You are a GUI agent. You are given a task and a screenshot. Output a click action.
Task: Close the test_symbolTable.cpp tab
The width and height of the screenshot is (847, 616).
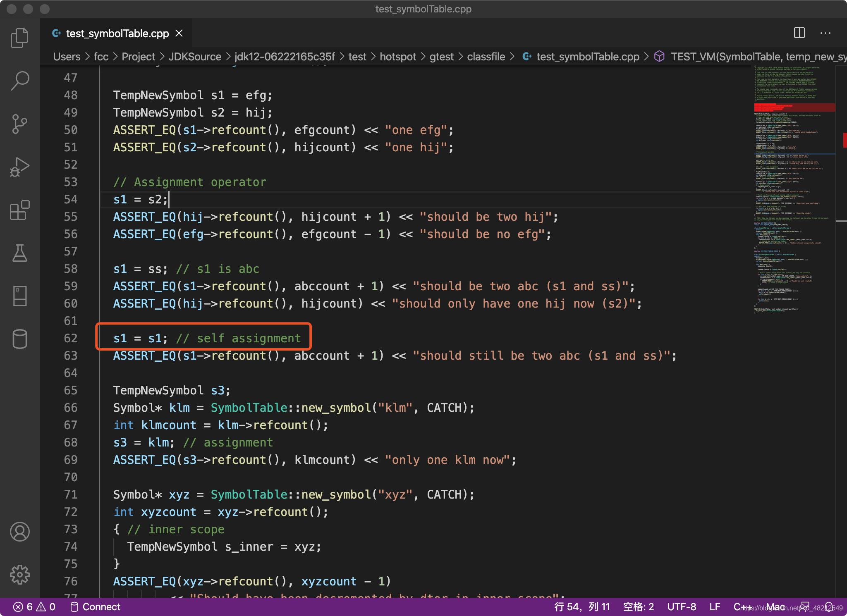point(179,33)
